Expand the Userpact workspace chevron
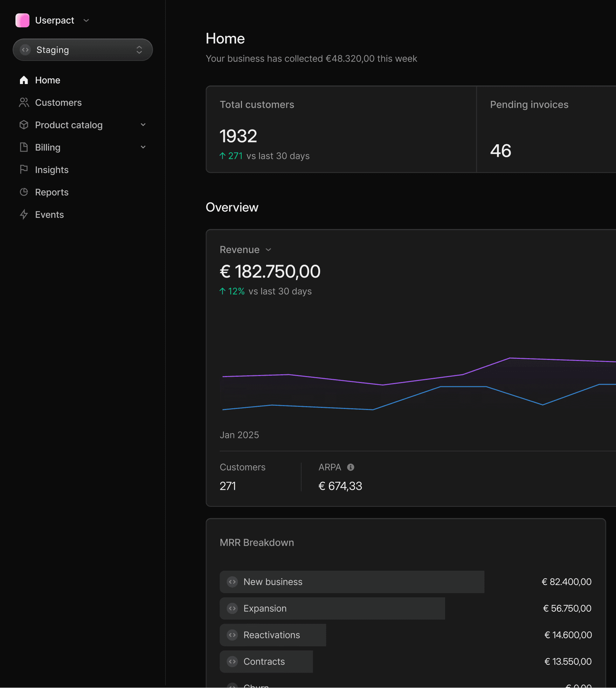Image resolution: width=616 pixels, height=688 pixels. click(86, 20)
